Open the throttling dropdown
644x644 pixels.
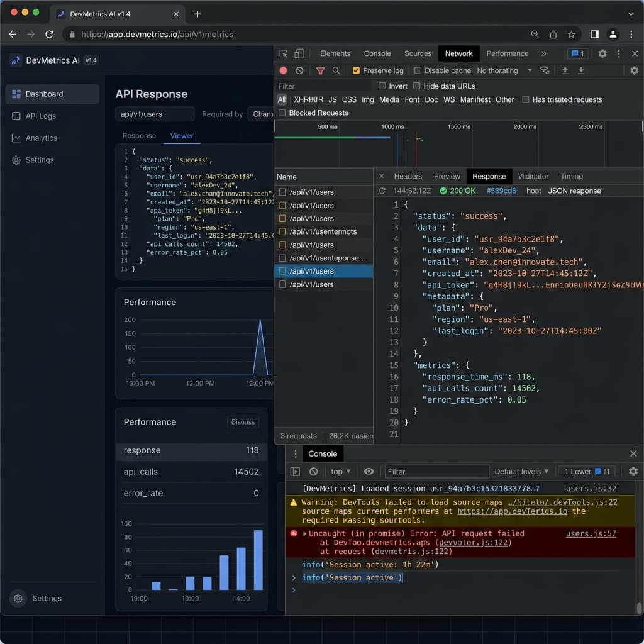click(x=505, y=70)
